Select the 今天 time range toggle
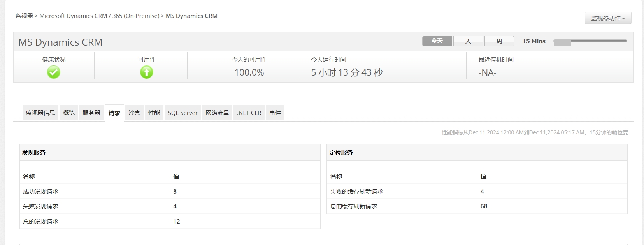Screen dimensions: 644x245 [437, 41]
